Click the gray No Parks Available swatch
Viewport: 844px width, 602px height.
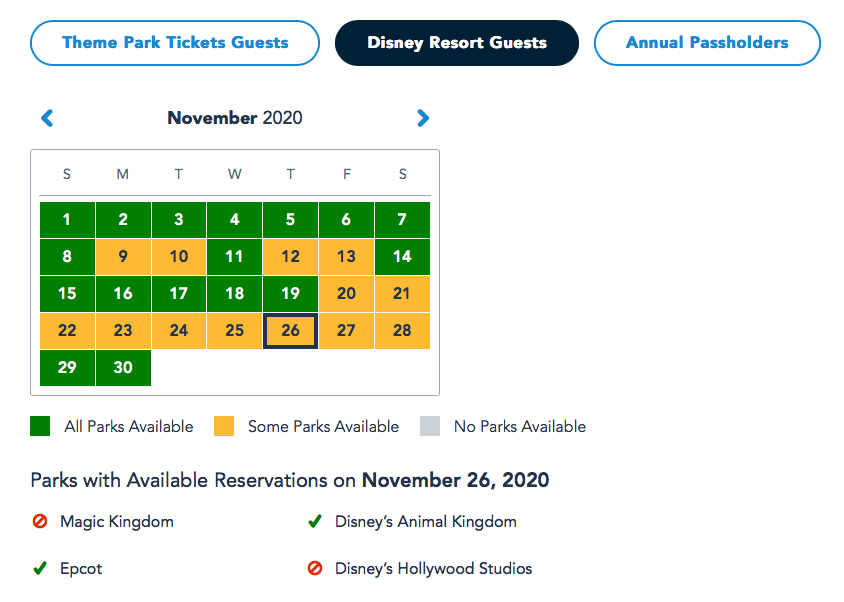(430, 427)
